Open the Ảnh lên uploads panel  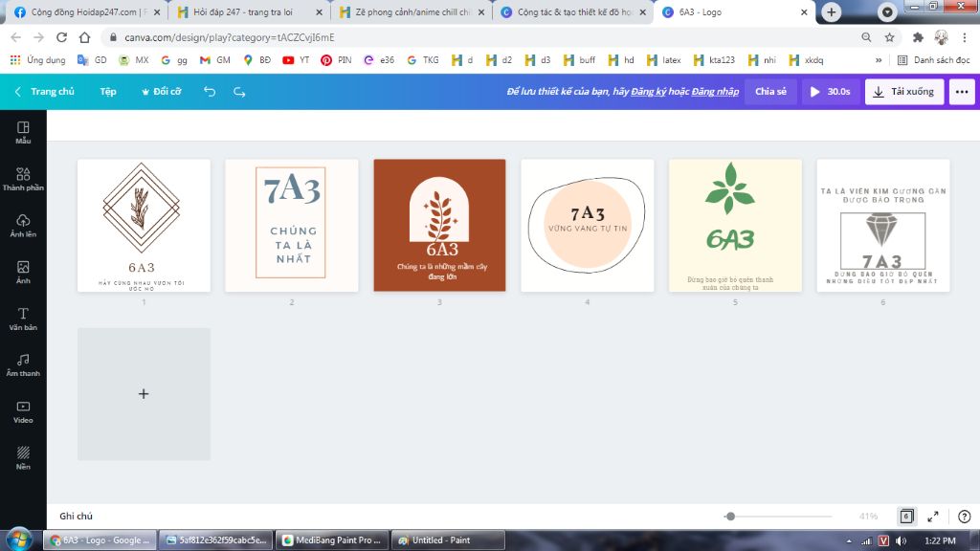tap(23, 226)
